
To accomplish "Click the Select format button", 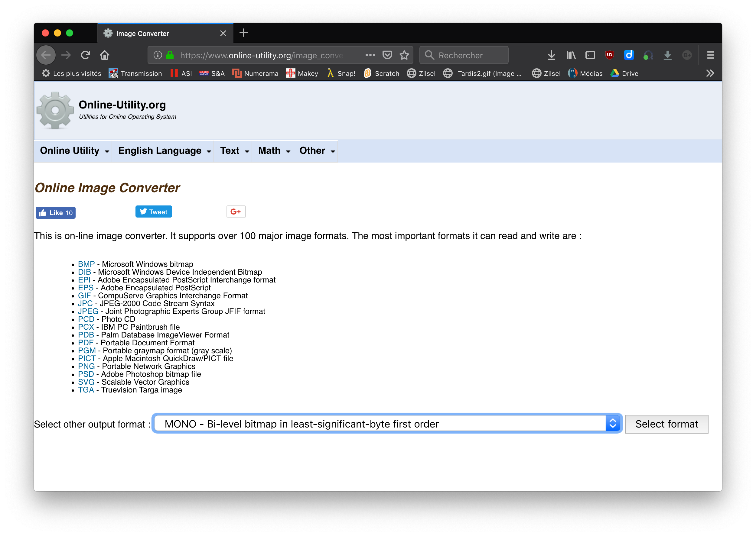I will point(666,424).
